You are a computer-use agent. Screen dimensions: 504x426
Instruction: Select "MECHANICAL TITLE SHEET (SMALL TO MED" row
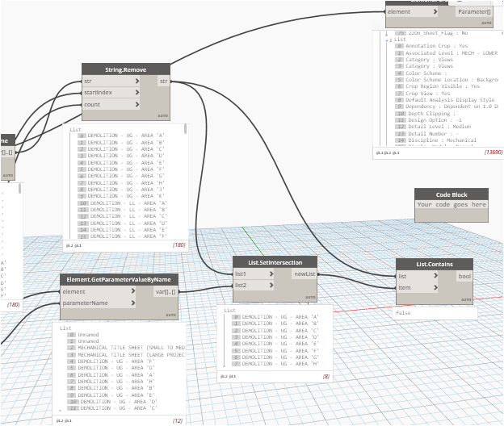click(126, 348)
